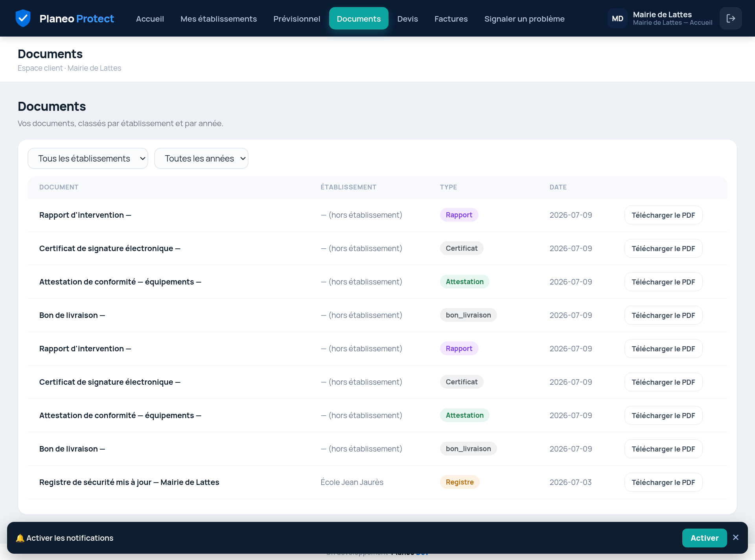Click the TYPE column header
This screenshot has height=560, width=755.
coord(448,187)
